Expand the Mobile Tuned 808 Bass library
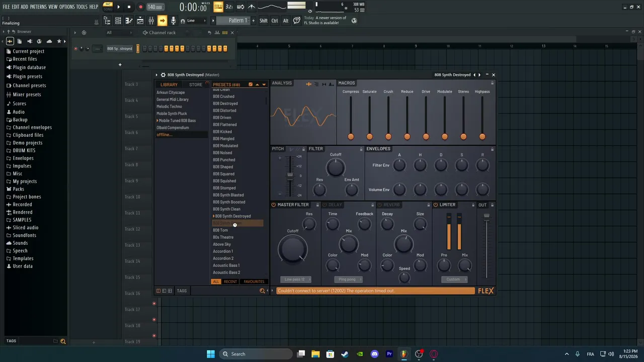The width and height of the screenshot is (644, 362). [157, 121]
